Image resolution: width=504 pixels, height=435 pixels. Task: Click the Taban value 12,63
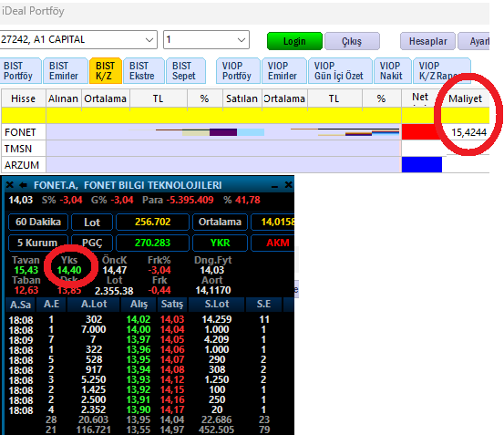(26, 290)
